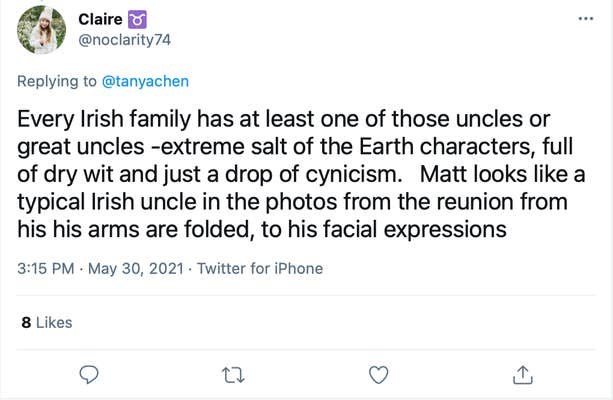Retweet this tweet using the arrows icon
The height and width of the screenshot is (400, 613).
[x=232, y=375]
